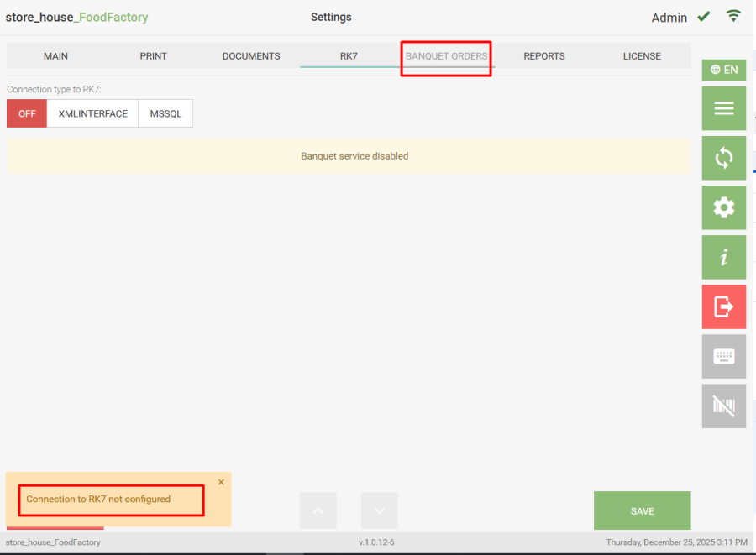Click the down chevron arrow button

pos(380,510)
